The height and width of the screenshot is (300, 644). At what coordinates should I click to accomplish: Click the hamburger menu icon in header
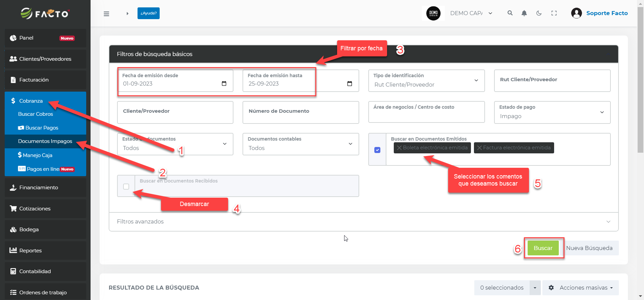[x=106, y=14]
